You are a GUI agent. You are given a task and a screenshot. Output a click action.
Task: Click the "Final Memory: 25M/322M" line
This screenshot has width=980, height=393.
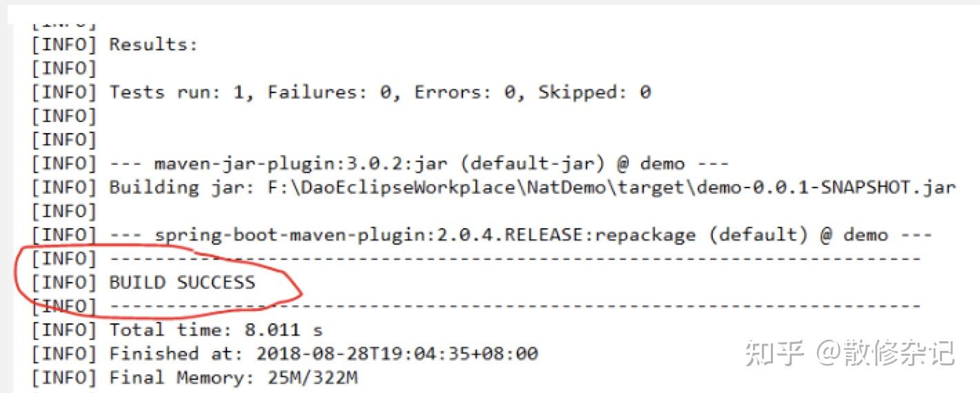233,378
